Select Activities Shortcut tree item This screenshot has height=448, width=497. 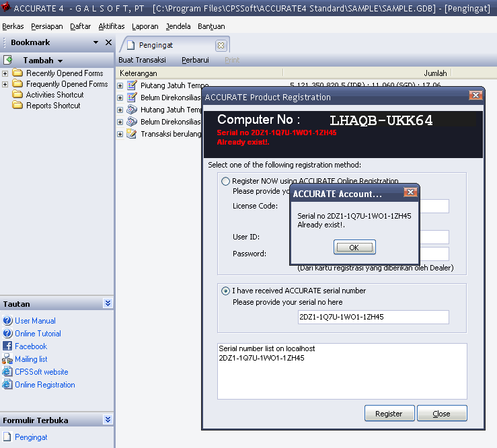tap(55, 95)
